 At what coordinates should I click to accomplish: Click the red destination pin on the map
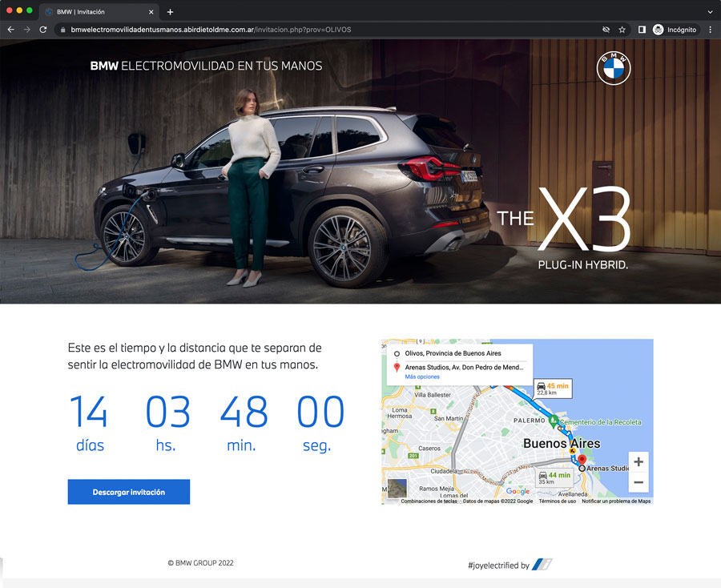582,459
